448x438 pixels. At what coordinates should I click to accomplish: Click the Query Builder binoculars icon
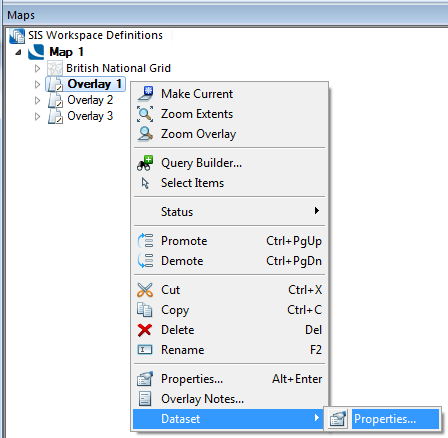tap(145, 163)
